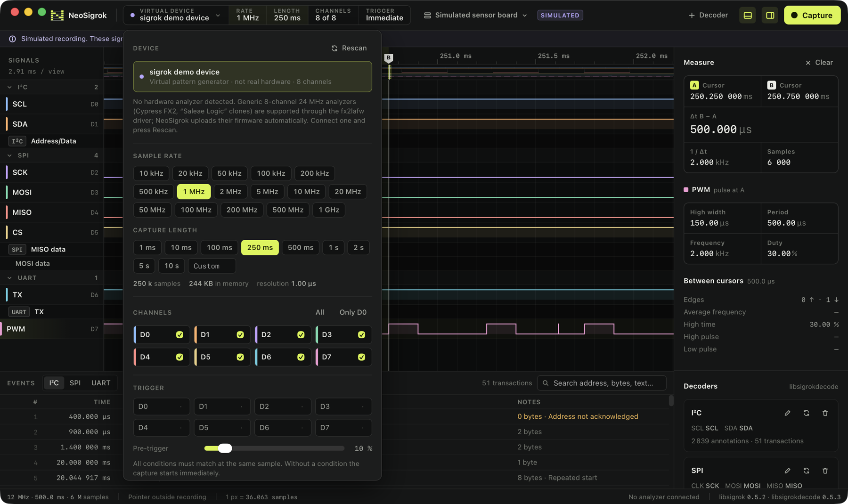Image resolution: width=848 pixels, height=504 pixels.
Task: Open trigger condition selector for D0
Action: coord(161,406)
